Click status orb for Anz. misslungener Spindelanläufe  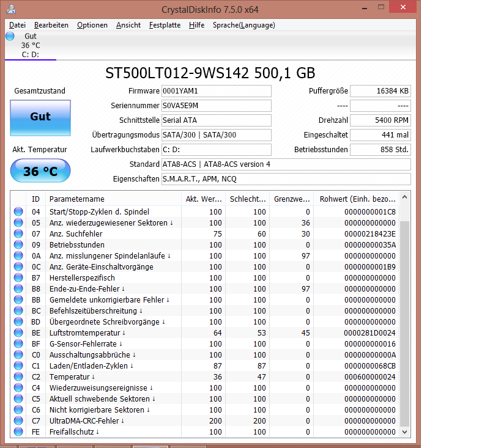(x=18, y=255)
